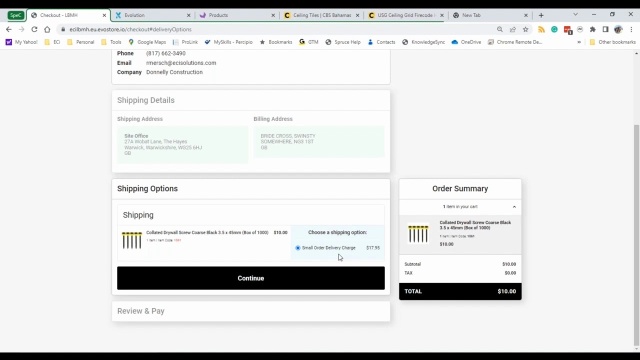
Task: Open the Extensions puzzle menu
Action: 593,29
